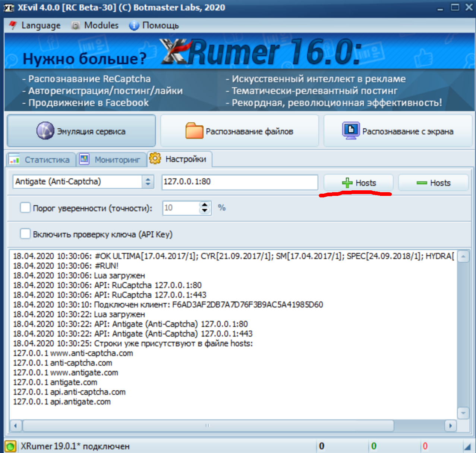
Task: Switch to the Статистика tab
Action: point(41,160)
